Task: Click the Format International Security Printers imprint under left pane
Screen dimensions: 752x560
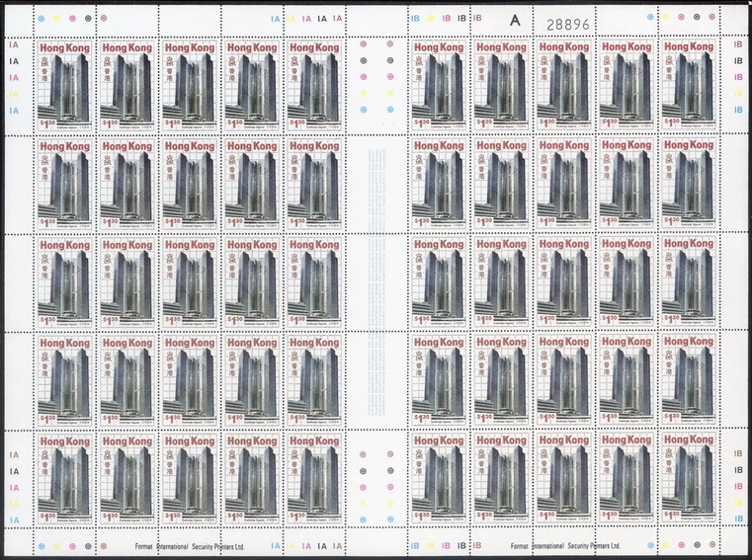Action: click(x=190, y=546)
